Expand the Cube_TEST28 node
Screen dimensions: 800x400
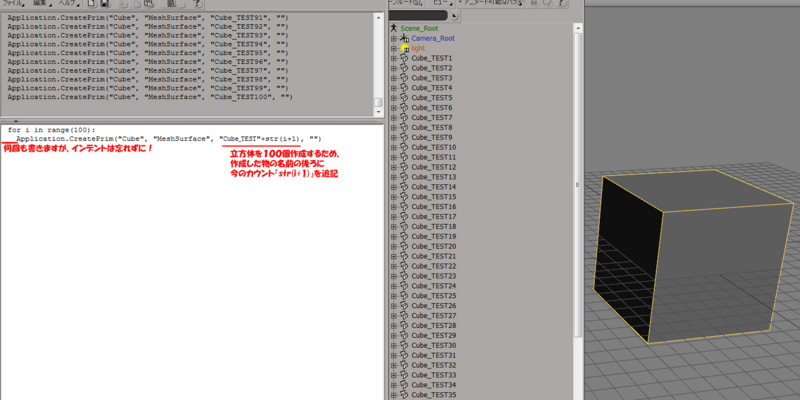pos(393,326)
